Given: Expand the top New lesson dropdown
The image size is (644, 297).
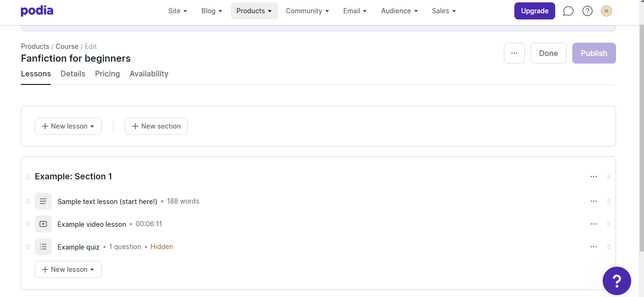Looking at the screenshot, I should (68, 126).
